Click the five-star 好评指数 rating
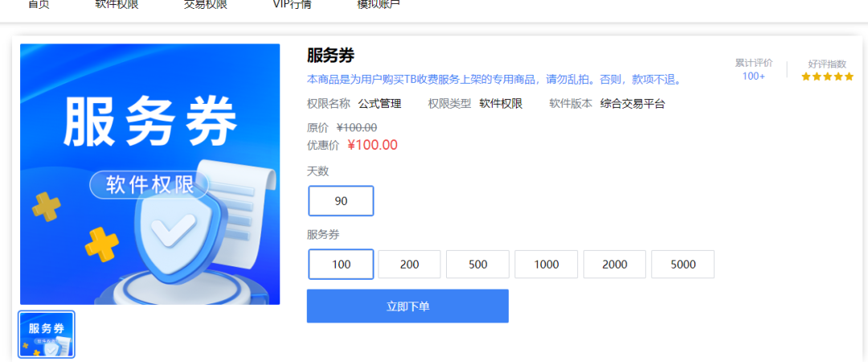This screenshot has height=362, width=868. point(828,76)
